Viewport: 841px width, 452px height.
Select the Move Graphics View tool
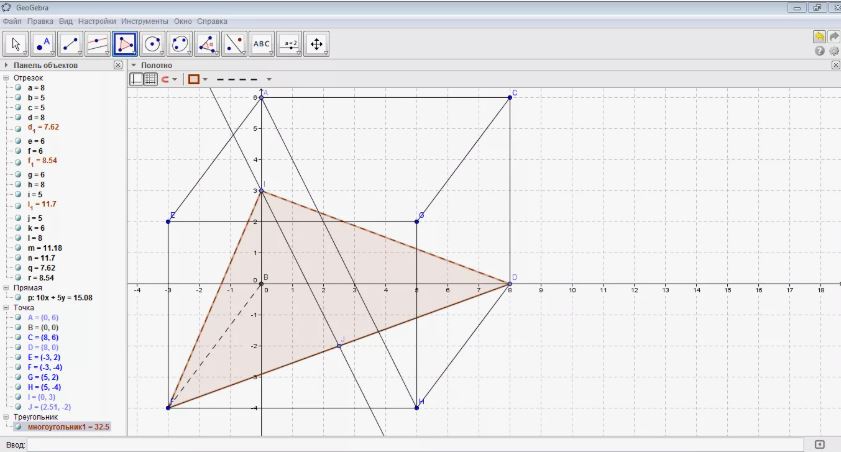[x=316, y=43]
